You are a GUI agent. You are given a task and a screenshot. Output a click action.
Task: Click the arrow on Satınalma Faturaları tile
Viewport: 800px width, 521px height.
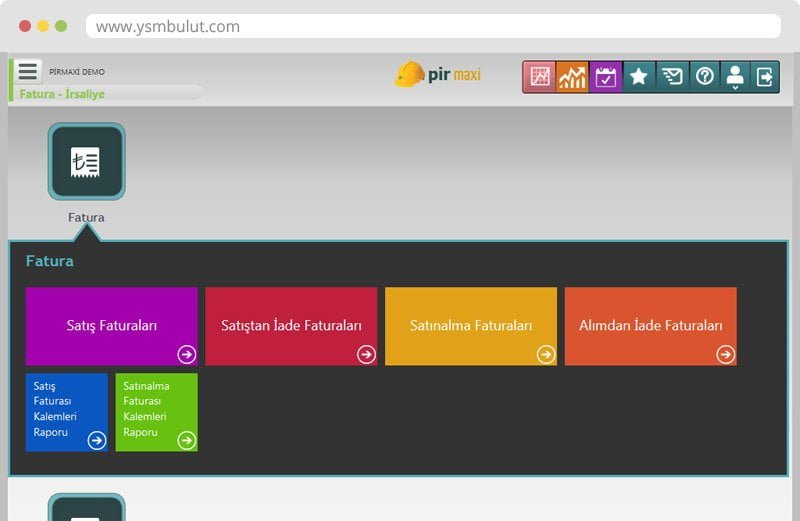[545, 354]
